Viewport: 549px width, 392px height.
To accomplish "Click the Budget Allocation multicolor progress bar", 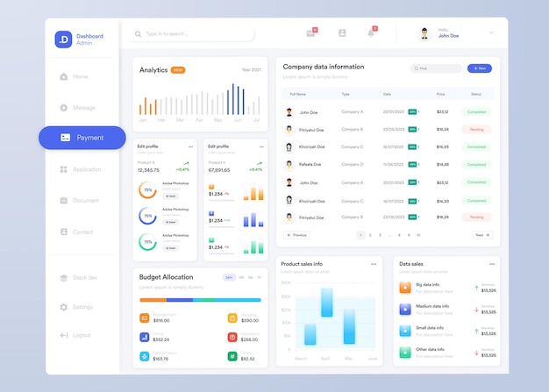I will [200, 300].
